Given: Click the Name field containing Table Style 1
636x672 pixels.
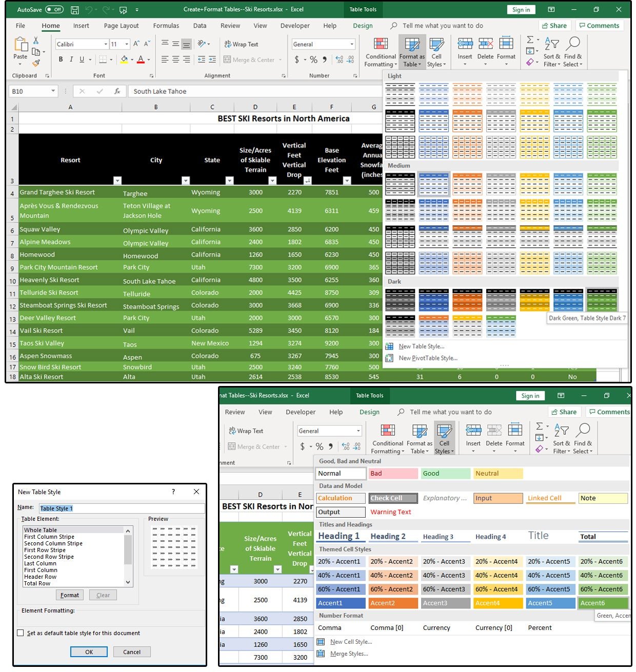Looking at the screenshot, I should pos(122,508).
